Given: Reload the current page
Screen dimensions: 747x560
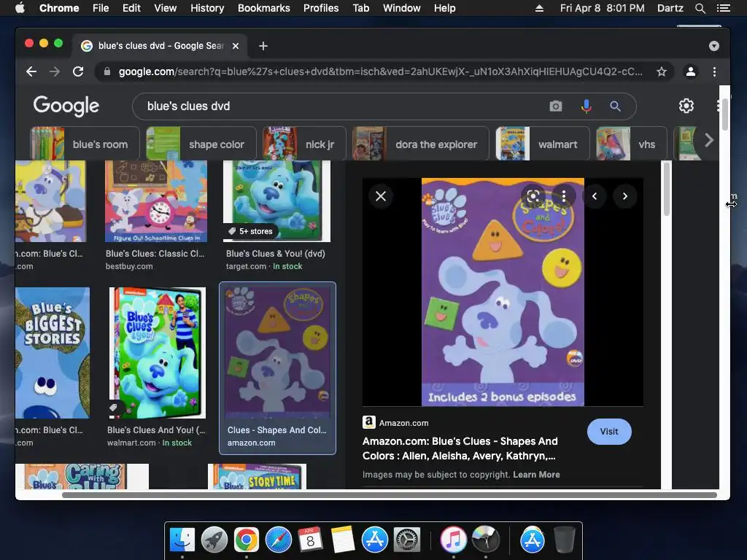Looking at the screenshot, I should click(x=78, y=71).
